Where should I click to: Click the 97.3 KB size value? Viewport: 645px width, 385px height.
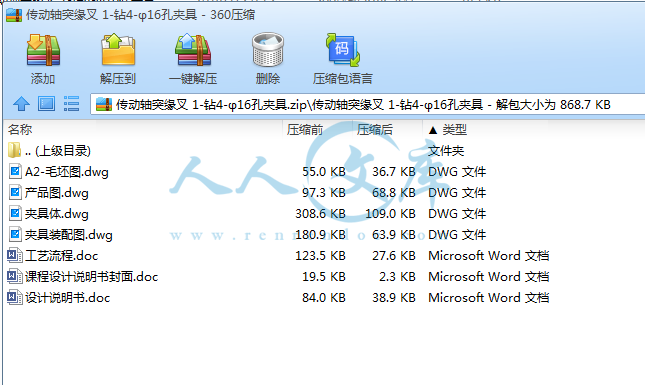pyautogui.click(x=324, y=193)
